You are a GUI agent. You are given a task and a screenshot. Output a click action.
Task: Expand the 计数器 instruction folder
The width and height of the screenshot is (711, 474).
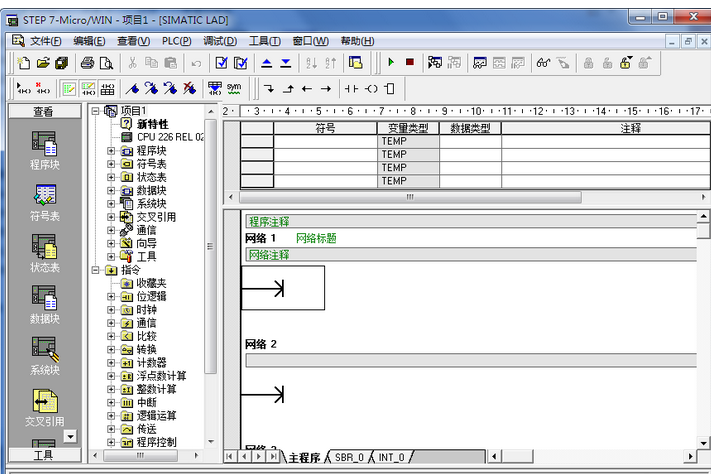(111, 363)
